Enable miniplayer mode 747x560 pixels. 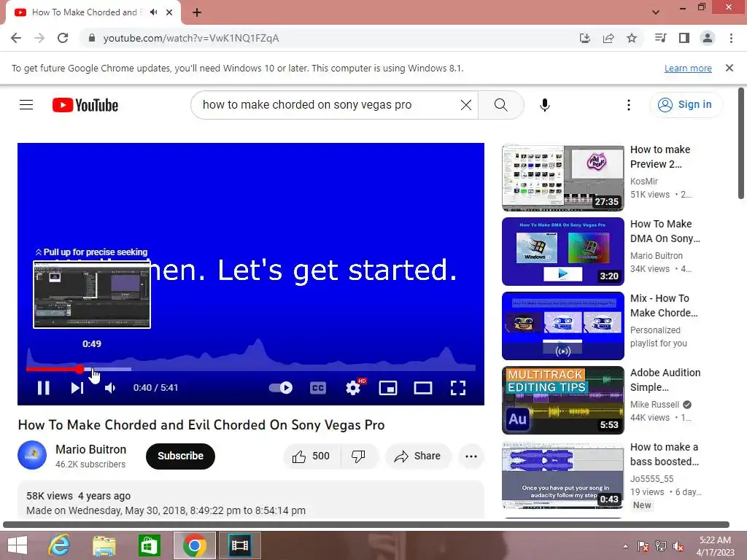(x=388, y=388)
